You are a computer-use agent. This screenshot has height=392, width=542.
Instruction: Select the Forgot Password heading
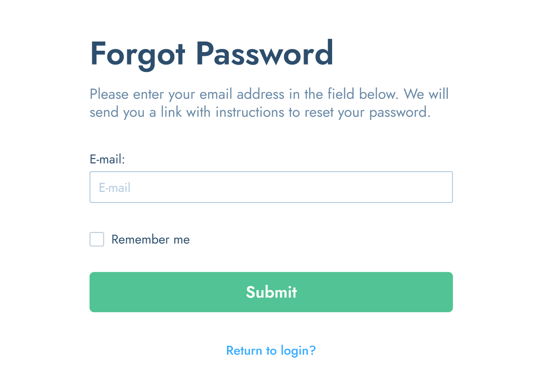212,54
